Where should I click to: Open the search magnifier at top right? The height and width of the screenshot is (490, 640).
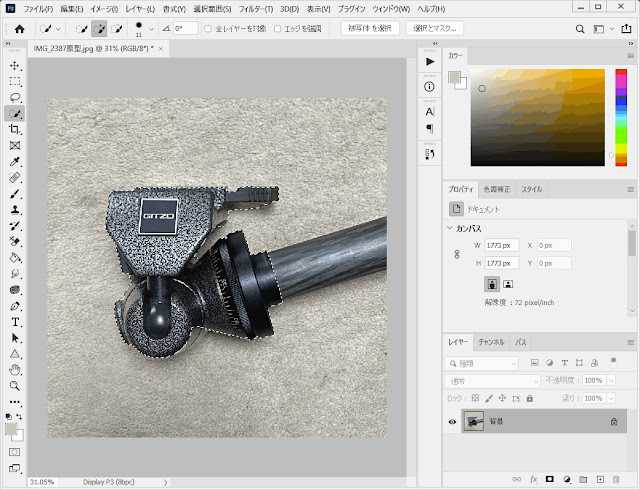click(580, 29)
